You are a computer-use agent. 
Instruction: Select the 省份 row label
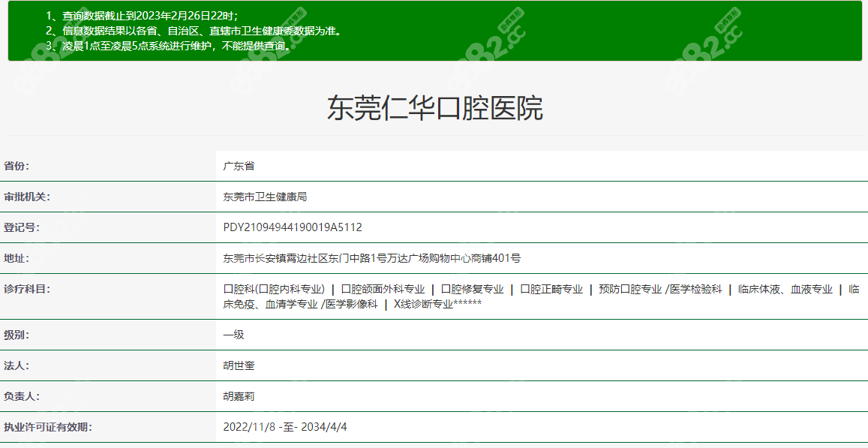click(x=18, y=164)
